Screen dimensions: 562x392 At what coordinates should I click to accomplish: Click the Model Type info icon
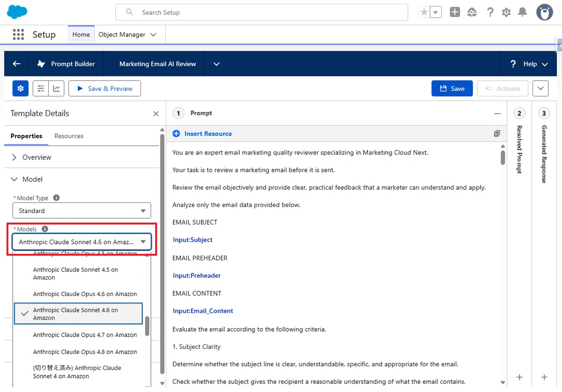[x=57, y=198]
